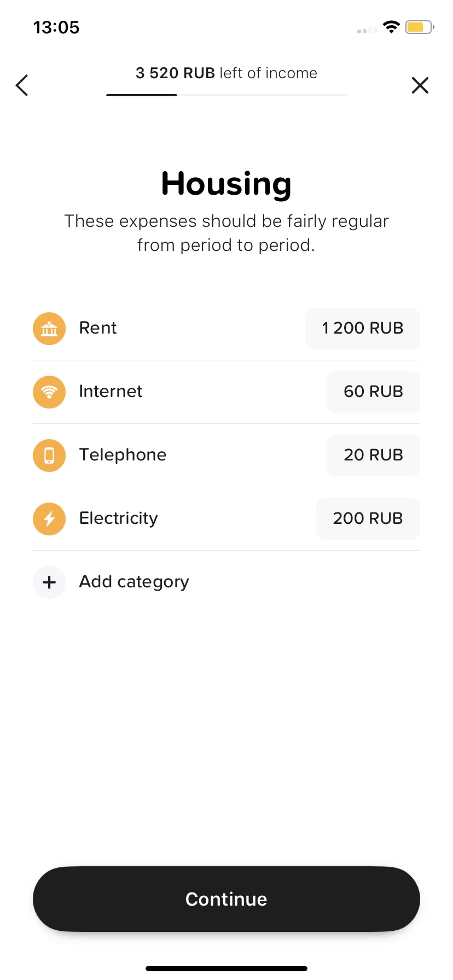
Task: Tap the Internet wifi icon
Action: (x=49, y=392)
